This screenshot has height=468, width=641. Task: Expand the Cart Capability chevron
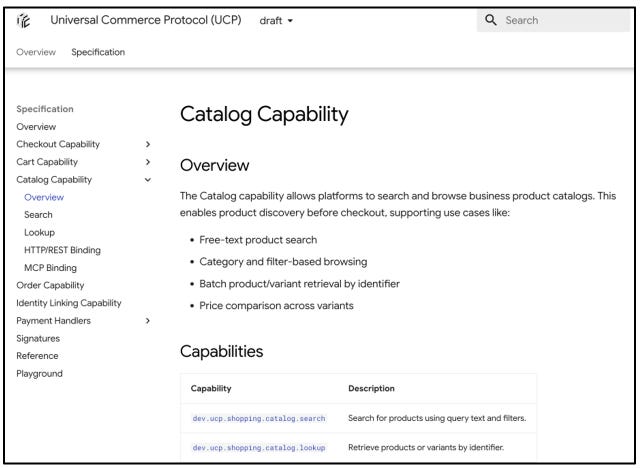coord(148,162)
